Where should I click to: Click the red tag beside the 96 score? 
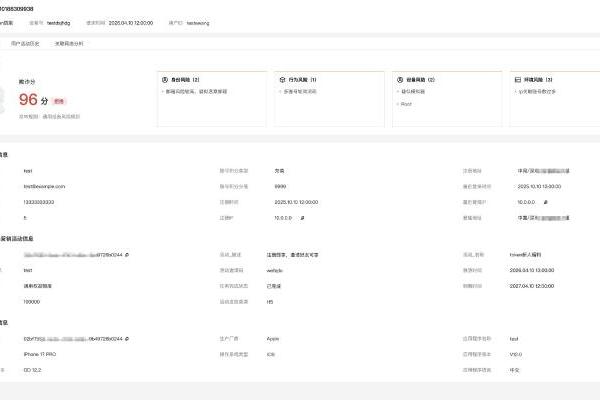coord(59,101)
